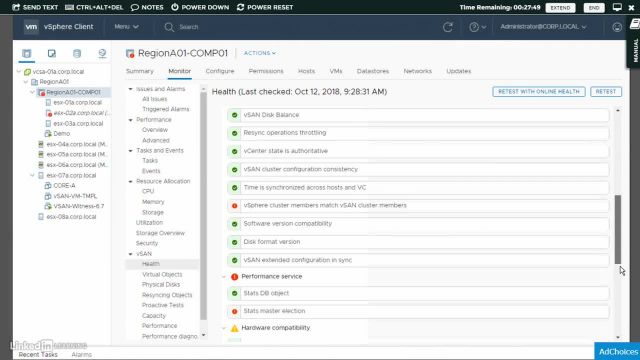Open the VMs and Templates view icon
640x360 pixels.
(51, 53)
